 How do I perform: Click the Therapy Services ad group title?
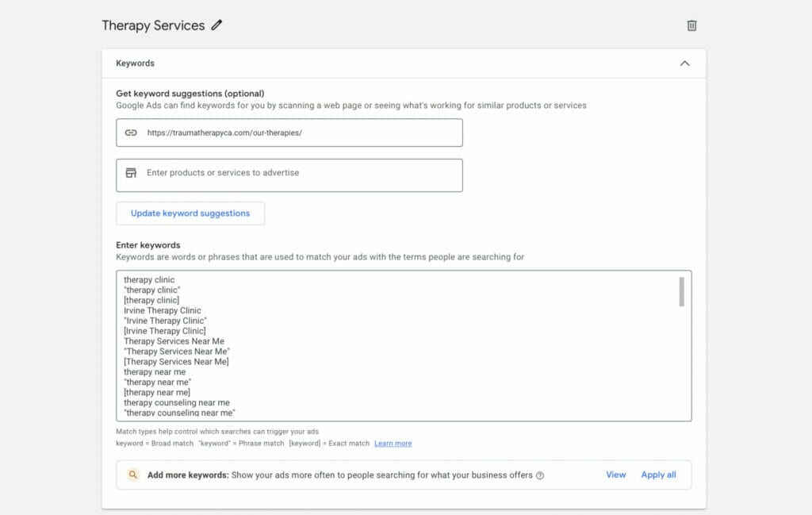click(x=153, y=25)
